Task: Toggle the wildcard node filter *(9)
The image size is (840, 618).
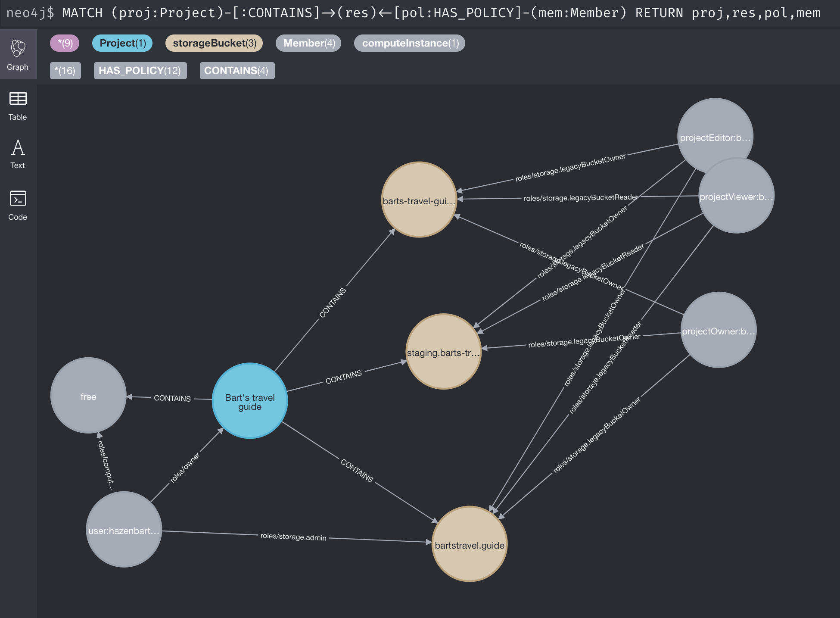Action: [x=65, y=43]
